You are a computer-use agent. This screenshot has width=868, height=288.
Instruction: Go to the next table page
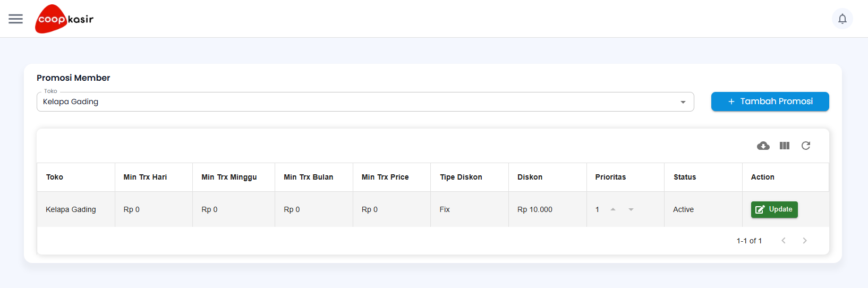tap(804, 241)
